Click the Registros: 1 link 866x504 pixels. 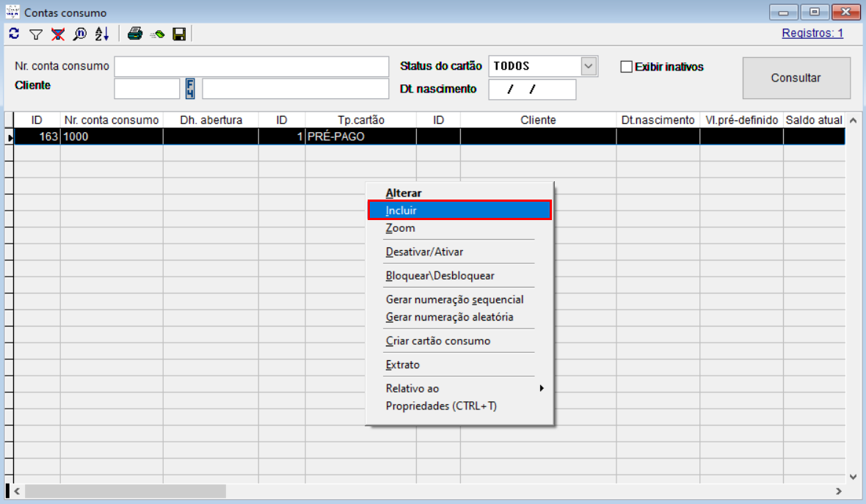point(812,33)
